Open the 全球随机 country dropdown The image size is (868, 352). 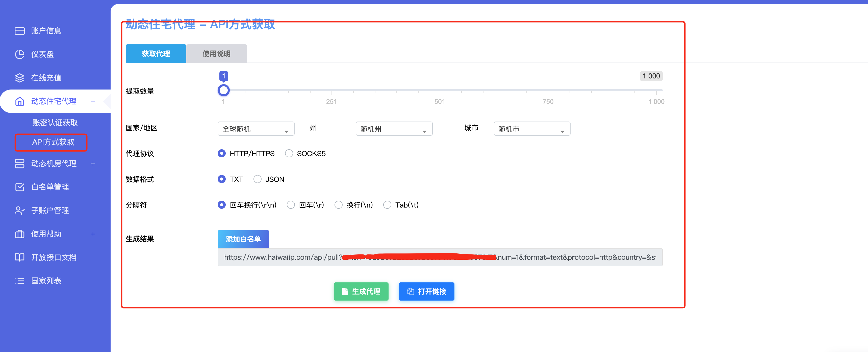tap(256, 129)
